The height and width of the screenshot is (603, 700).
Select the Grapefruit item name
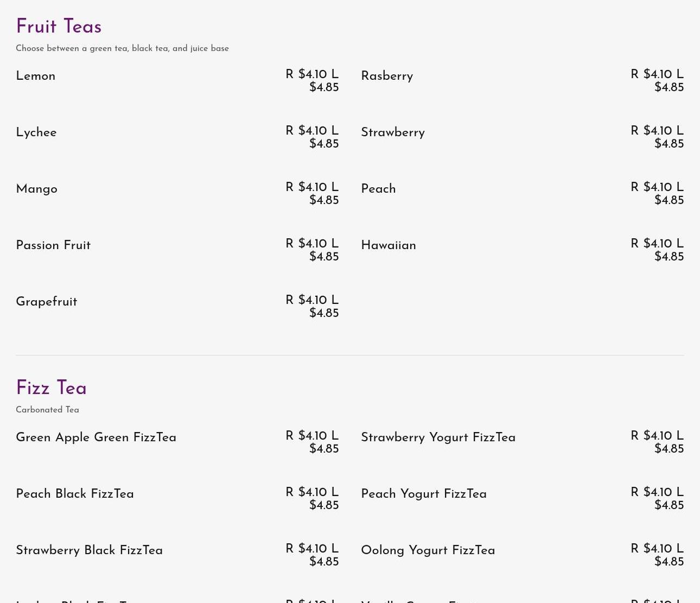(47, 302)
